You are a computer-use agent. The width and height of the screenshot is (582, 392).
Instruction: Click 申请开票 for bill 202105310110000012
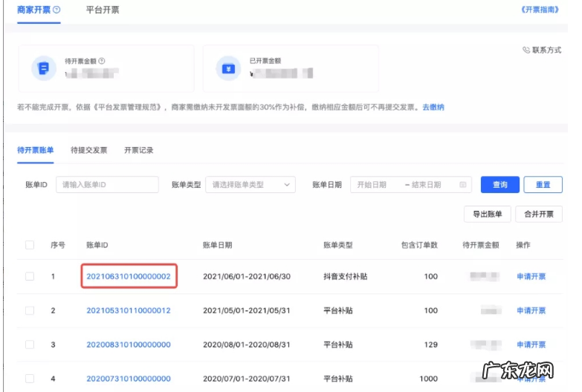click(x=531, y=310)
